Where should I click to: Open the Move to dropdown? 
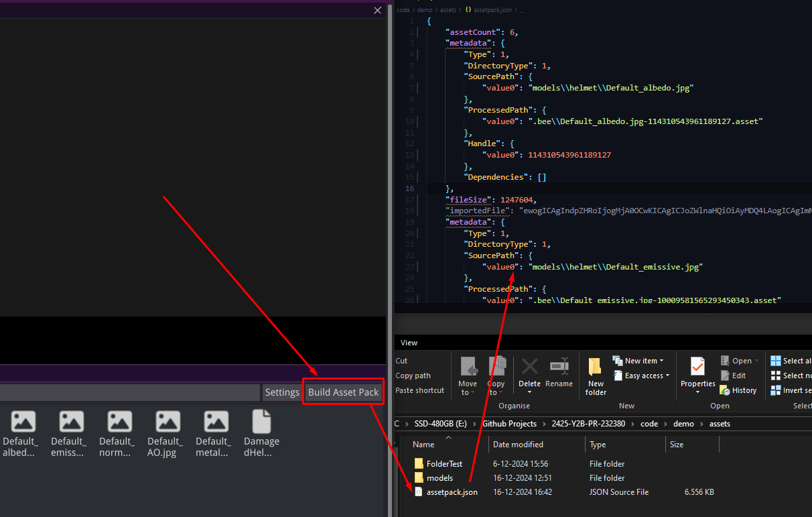pos(468,376)
